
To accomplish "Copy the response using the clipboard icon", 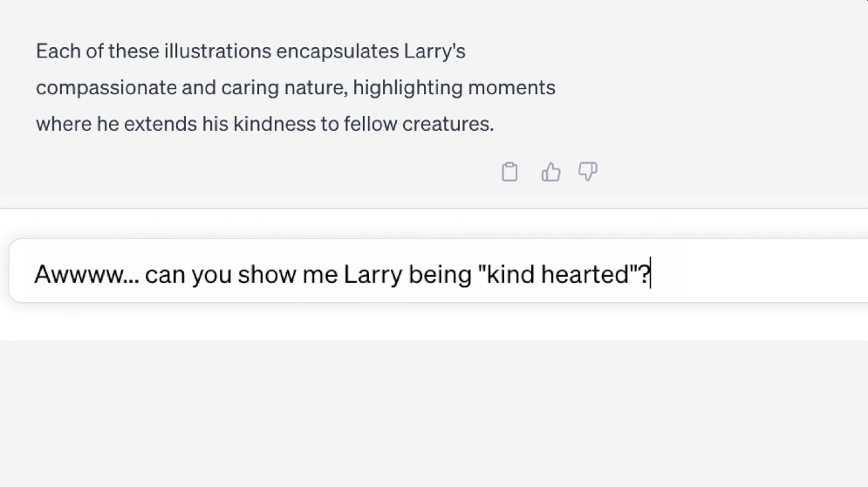I will pyautogui.click(x=509, y=172).
